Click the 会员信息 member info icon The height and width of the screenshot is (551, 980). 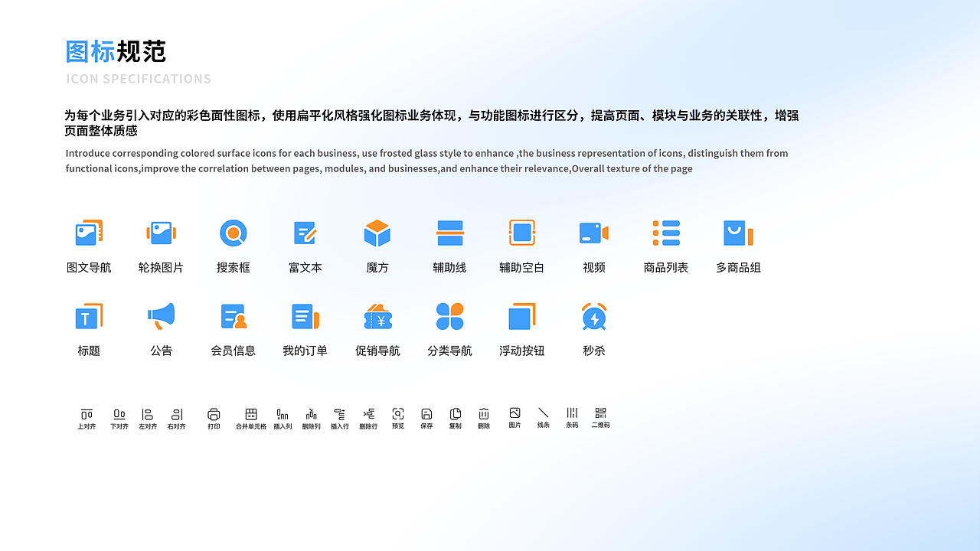(x=234, y=316)
